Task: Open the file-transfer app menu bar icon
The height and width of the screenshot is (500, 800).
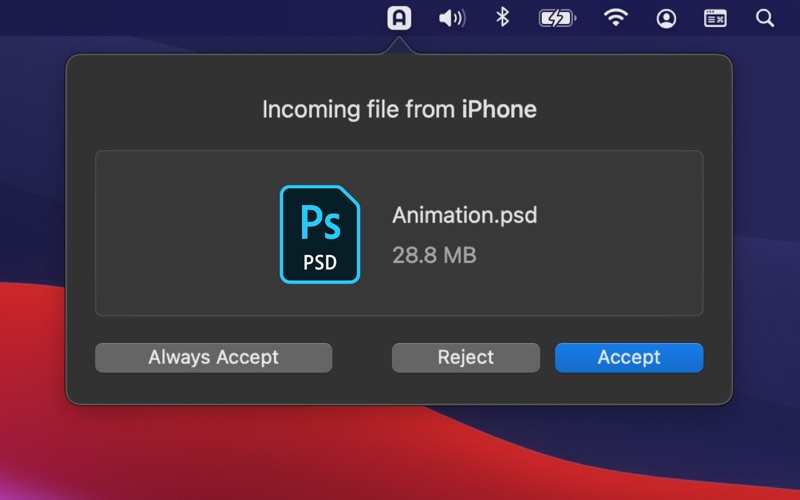Action: (x=399, y=18)
